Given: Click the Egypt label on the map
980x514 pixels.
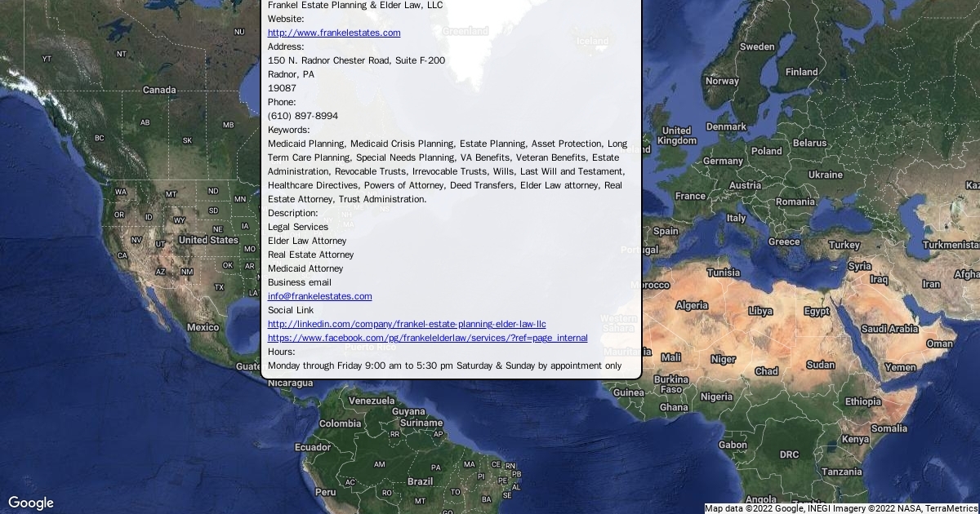Looking at the screenshot, I should [x=816, y=311].
